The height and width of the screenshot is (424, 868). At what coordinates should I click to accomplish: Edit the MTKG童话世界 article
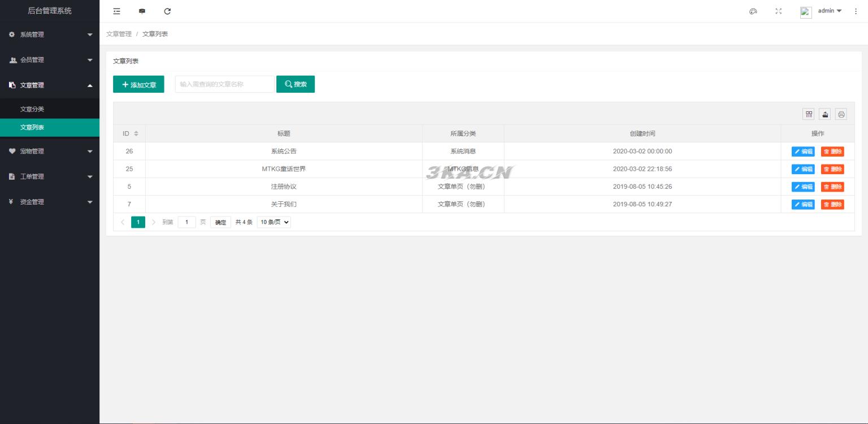pos(803,169)
